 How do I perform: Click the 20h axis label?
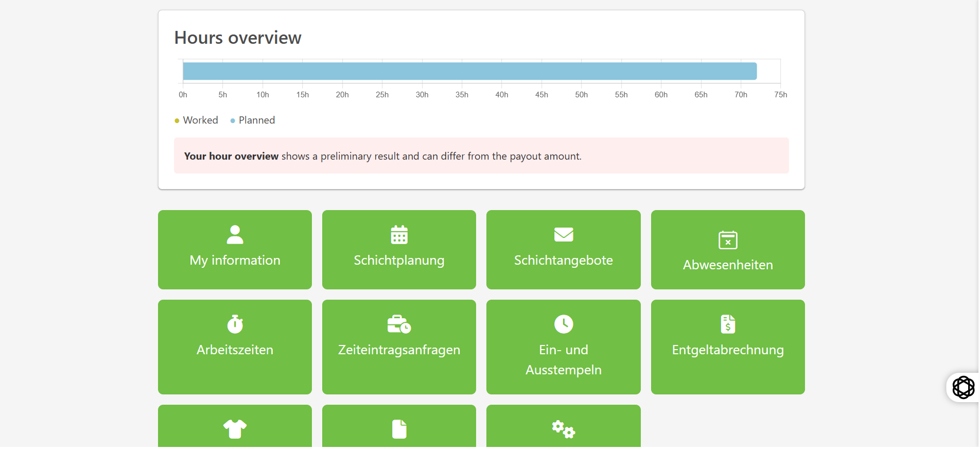tap(342, 95)
